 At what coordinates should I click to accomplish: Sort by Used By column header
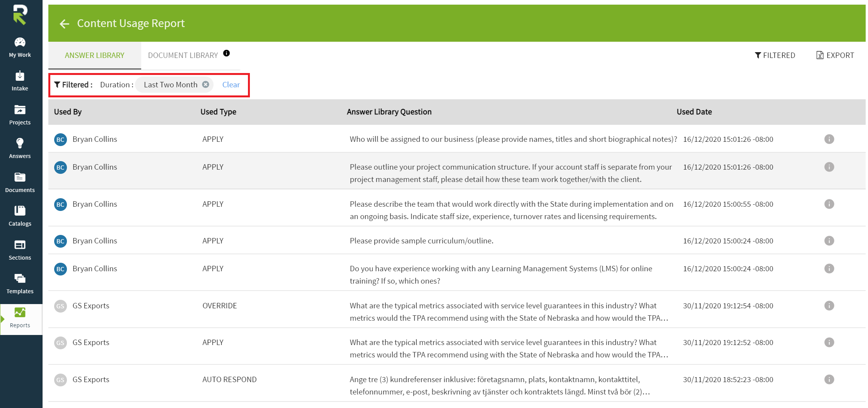(x=68, y=112)
